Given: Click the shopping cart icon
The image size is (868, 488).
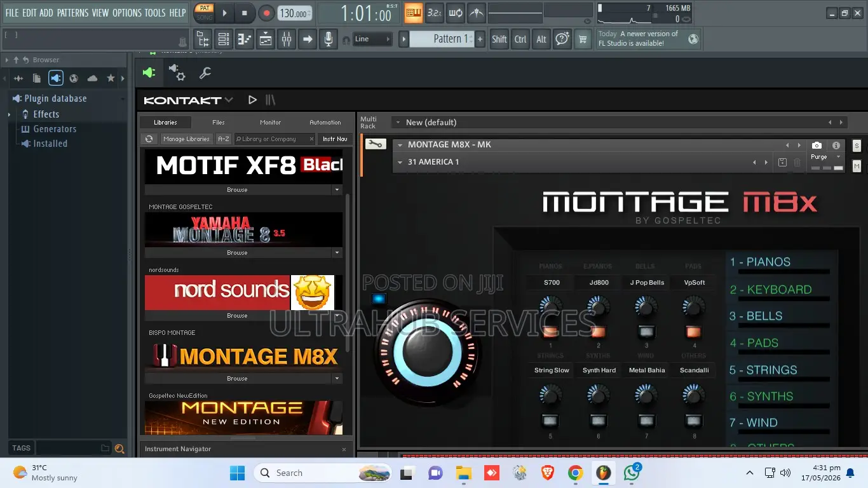Looking at the screenshot, I should click(x=583, y=39).
